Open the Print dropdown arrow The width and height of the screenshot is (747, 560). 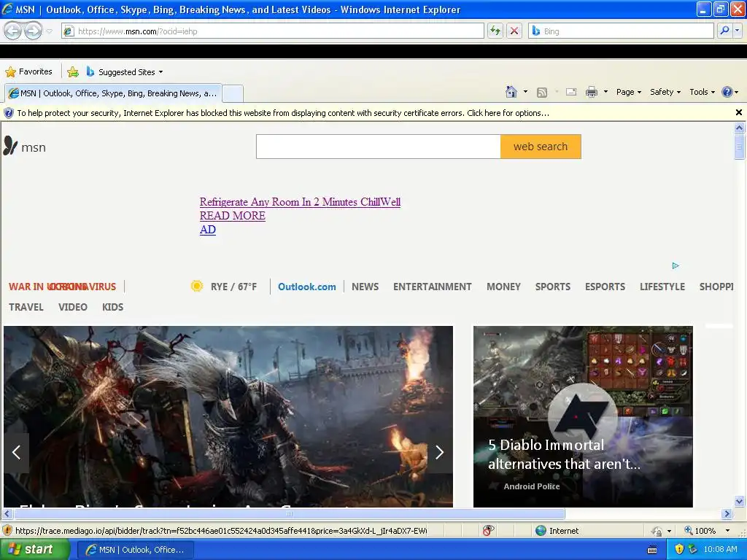coord(605,92)
